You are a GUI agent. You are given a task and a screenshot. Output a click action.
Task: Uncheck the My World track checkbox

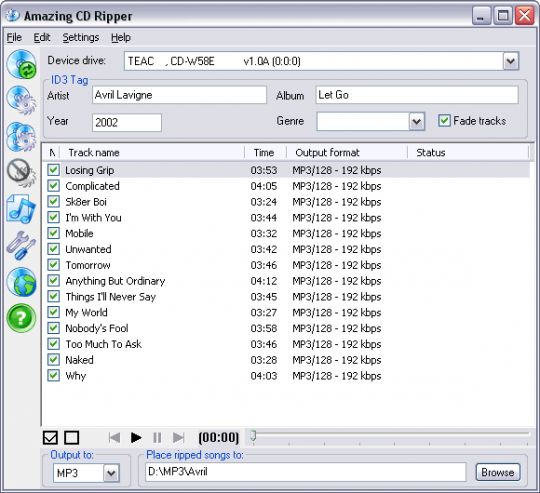pyautogui.click(x=53, y=312)
